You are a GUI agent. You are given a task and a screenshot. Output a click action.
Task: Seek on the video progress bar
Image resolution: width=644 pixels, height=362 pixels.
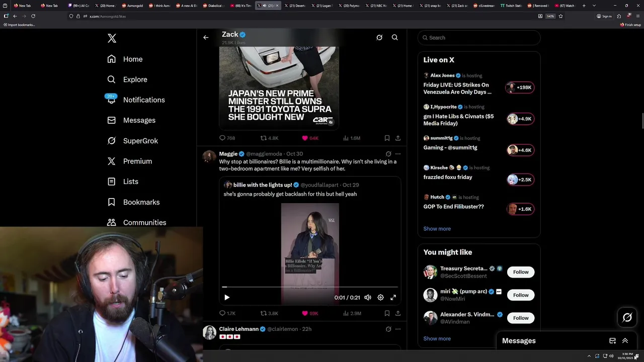click(310, 287)
